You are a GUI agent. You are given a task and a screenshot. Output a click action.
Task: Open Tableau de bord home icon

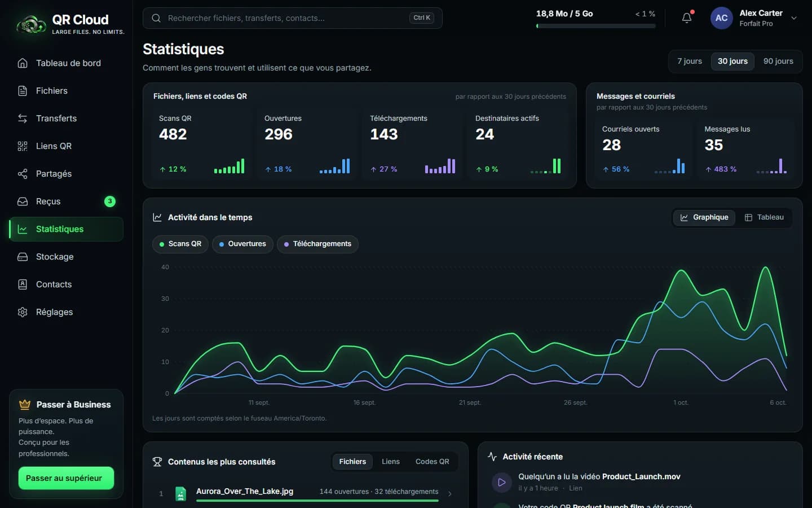pyautogui.click(x=23, y=63)
